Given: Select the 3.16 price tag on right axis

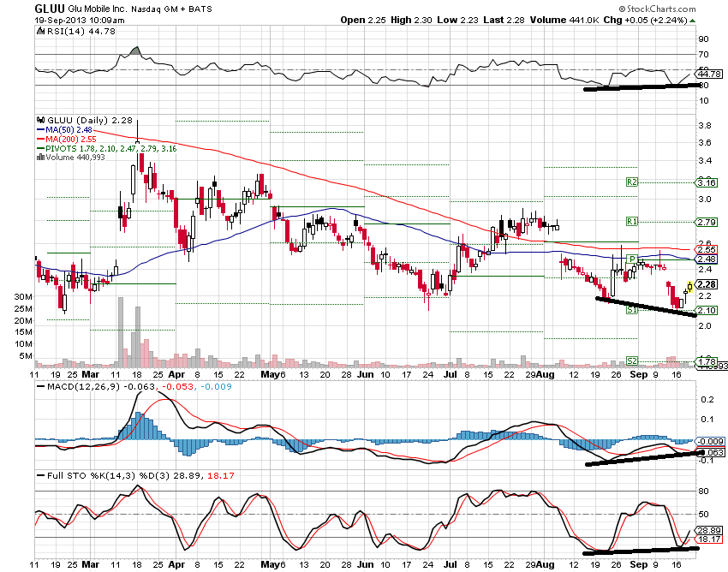Looking at the screenshot, I should 707,182.
